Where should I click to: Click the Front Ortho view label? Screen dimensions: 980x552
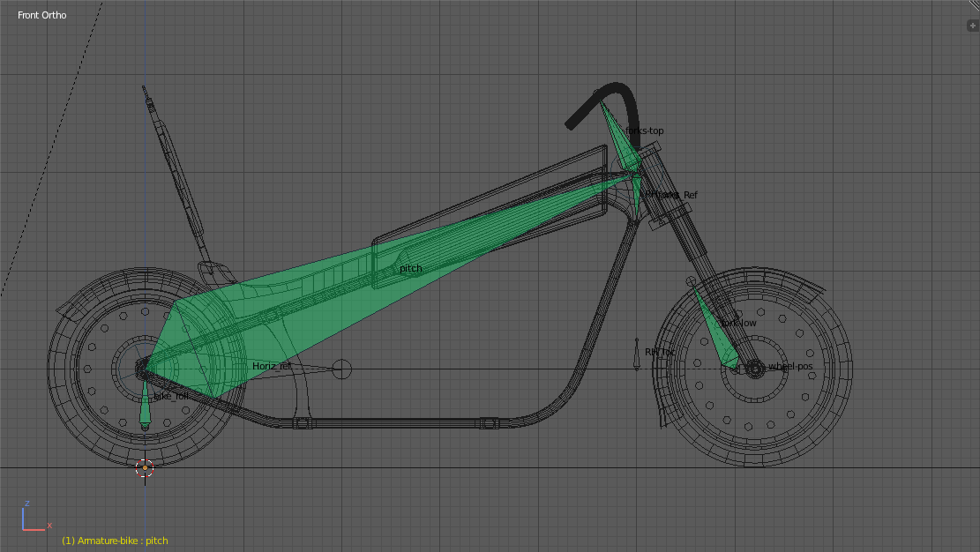click(x=42, y=15)
